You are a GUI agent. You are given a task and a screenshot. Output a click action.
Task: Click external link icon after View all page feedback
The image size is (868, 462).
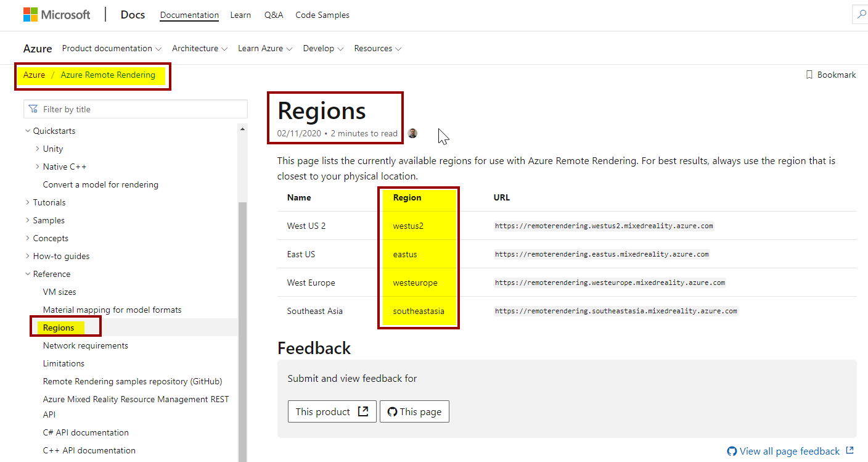850,451
